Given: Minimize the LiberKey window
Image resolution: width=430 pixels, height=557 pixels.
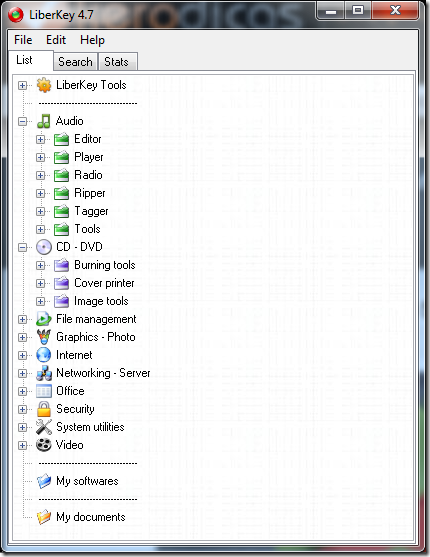Looking at the screenshot, I should point(330,11).
